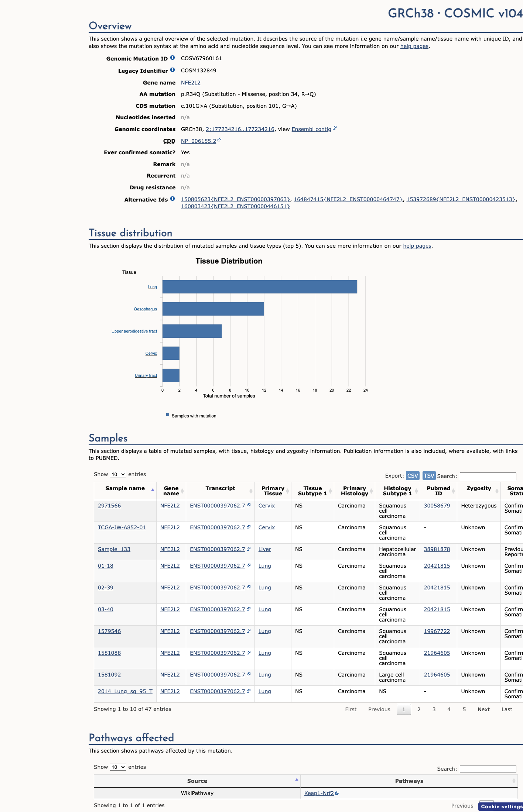Click the transcript external link icon in row 01-18
This screenshot has height=812, width=523.
coord(249,565)
